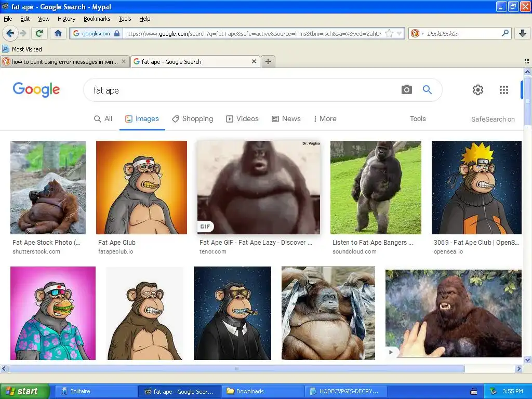The height and width of the screenshot is (399, 532).
Task: Open the Google apps grid icon
Action: [x=504, y=89]
